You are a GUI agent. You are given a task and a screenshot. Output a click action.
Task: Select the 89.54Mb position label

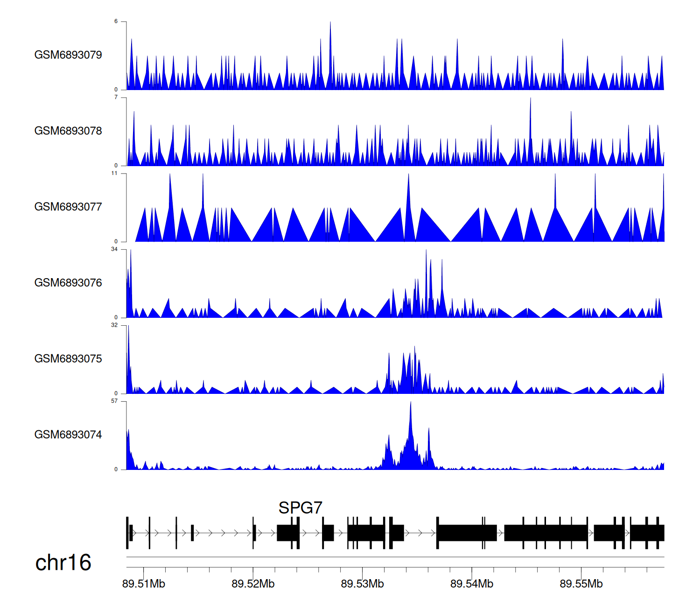[472, 584]
